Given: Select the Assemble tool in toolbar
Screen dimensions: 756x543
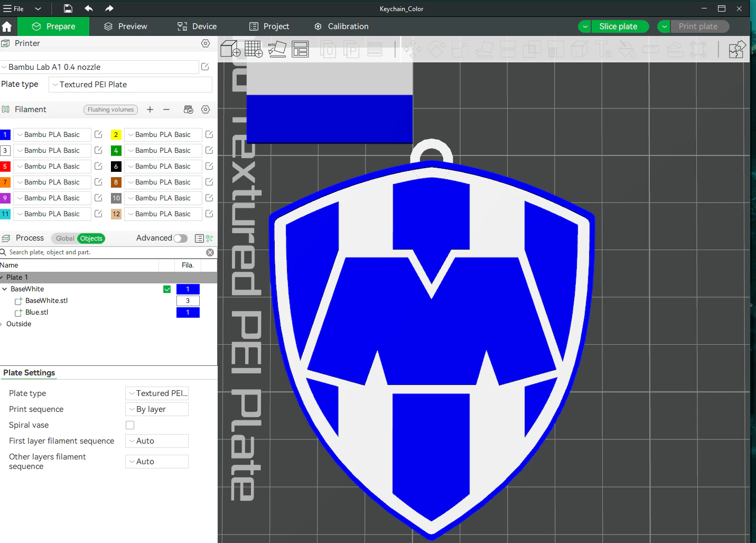Looking at the screenshot, I should coord(675,50).
